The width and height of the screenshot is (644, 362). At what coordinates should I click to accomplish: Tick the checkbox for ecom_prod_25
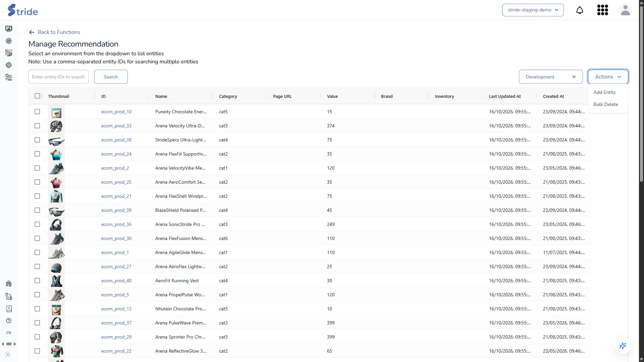[37, 182]
